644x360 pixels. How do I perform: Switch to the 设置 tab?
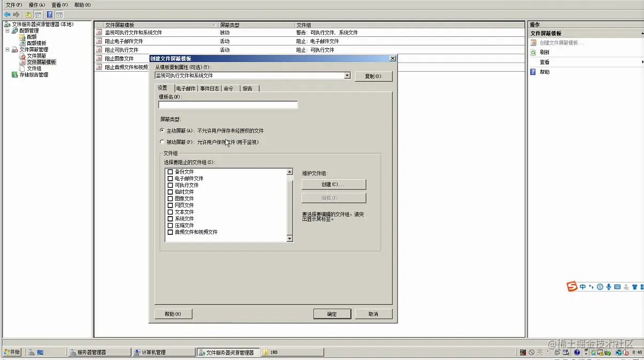coord(163,88)
